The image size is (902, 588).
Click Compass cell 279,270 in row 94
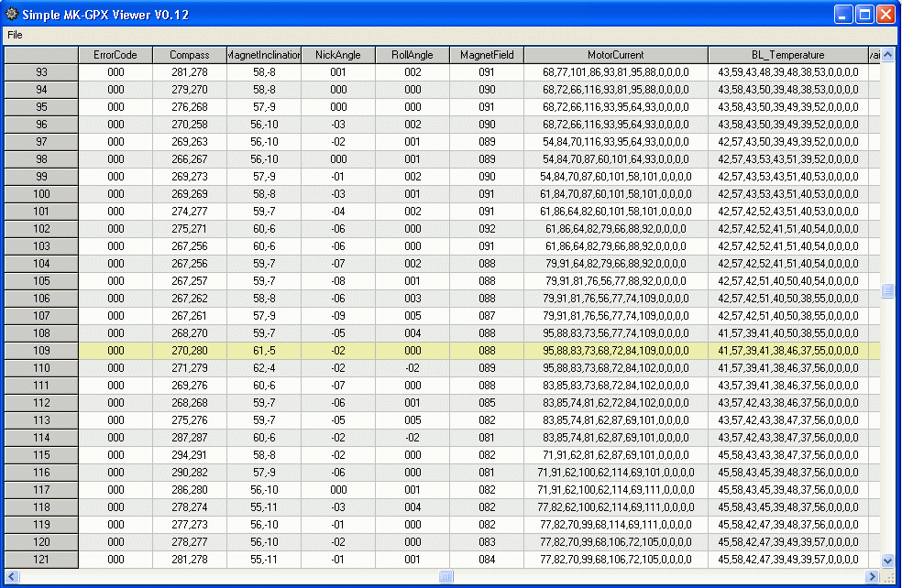coord(190,90)
